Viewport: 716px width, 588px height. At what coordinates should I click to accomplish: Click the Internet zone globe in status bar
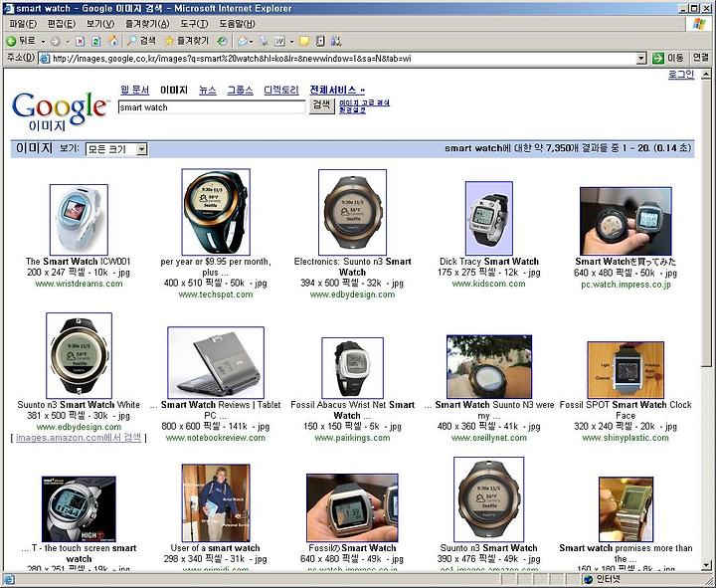click(588, 580)
